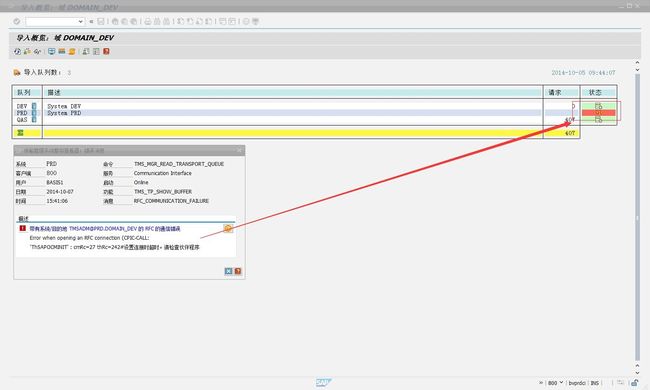Click the blue RFC communication error message link
The height and width of the screenshot is (390, 650).
pos(104,229)
